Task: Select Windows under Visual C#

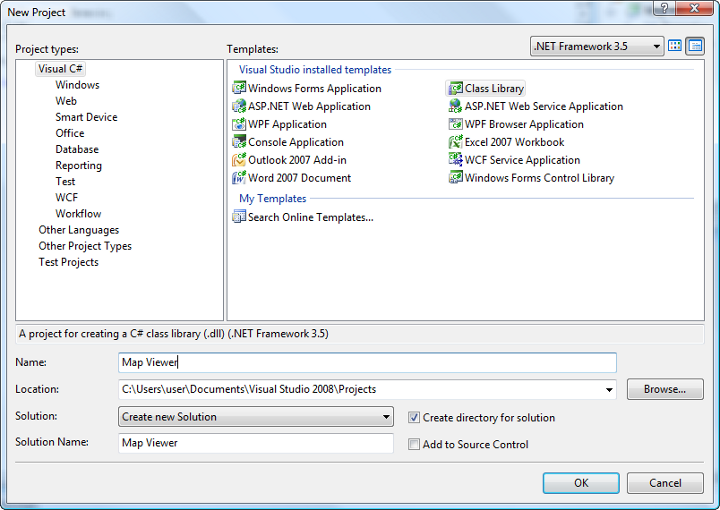Action: 77,85
